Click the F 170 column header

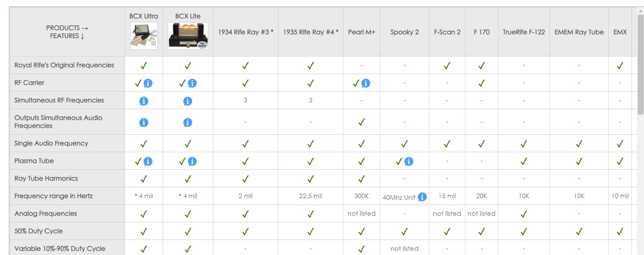482,32
